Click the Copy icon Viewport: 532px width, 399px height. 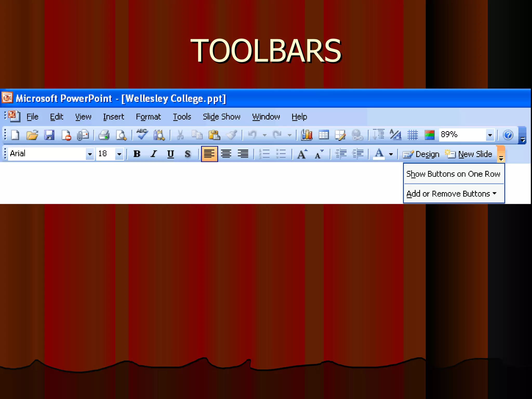[197, 135]
